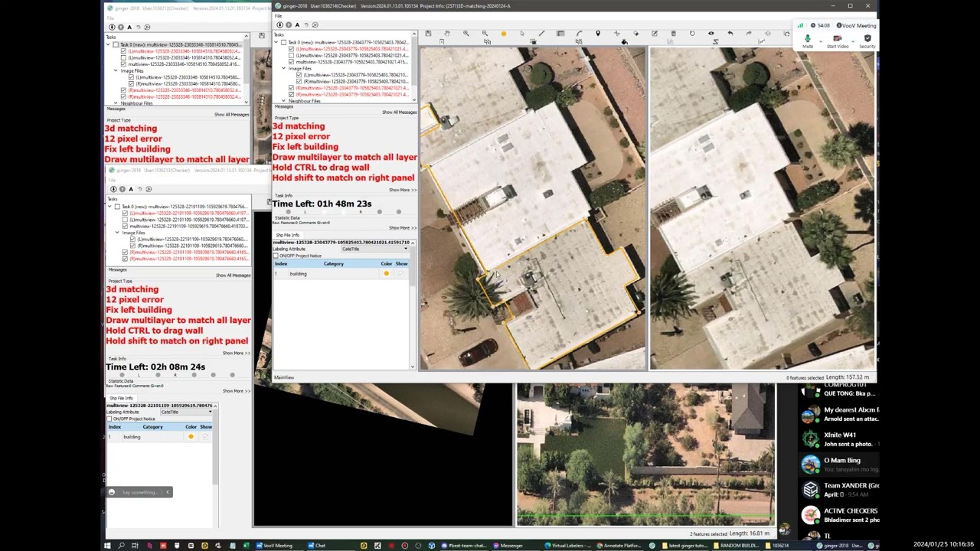Click Show All Messages in top-left window
The width and height of the screenshot is (980, 551).
click(231, 115)
